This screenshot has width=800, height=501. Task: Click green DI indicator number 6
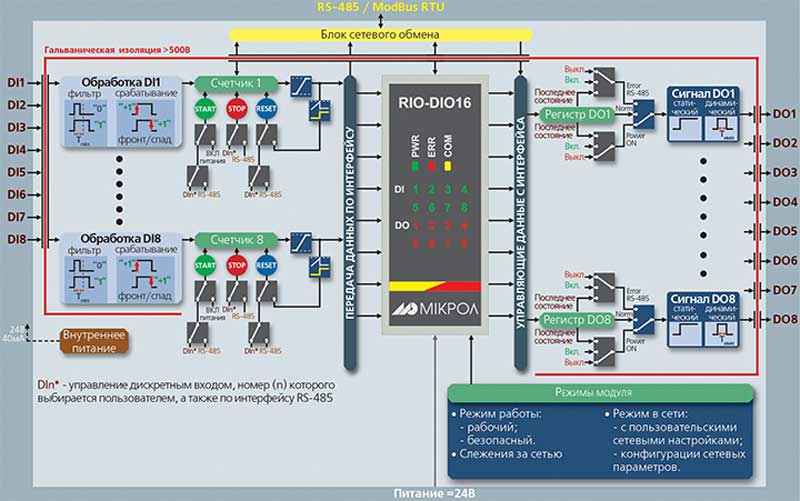point(432,208)
